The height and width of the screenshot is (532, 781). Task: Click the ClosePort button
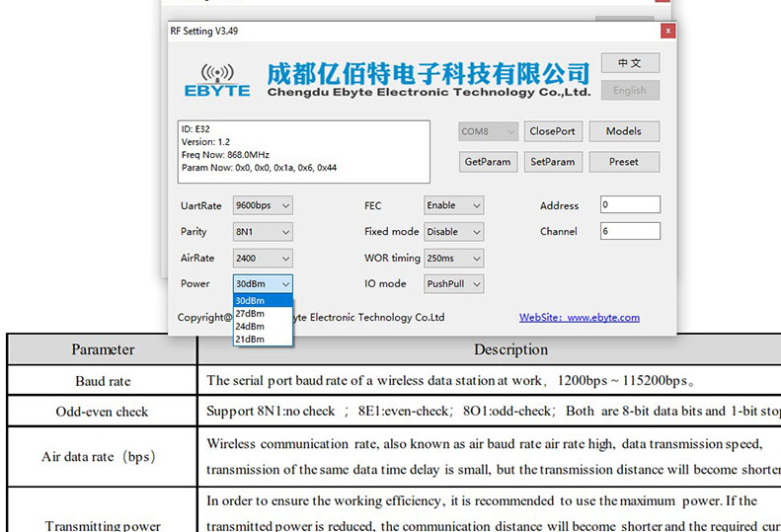(x=553, y=131)
